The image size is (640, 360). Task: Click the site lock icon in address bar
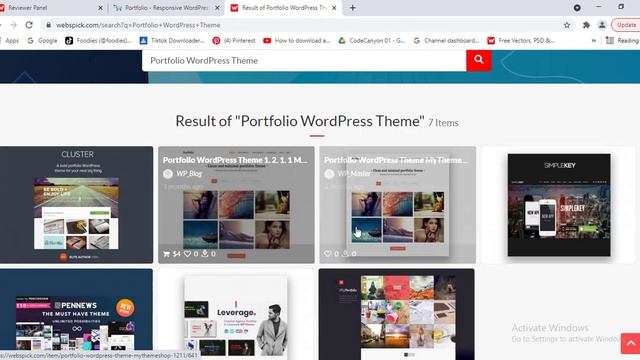(48, 25)
